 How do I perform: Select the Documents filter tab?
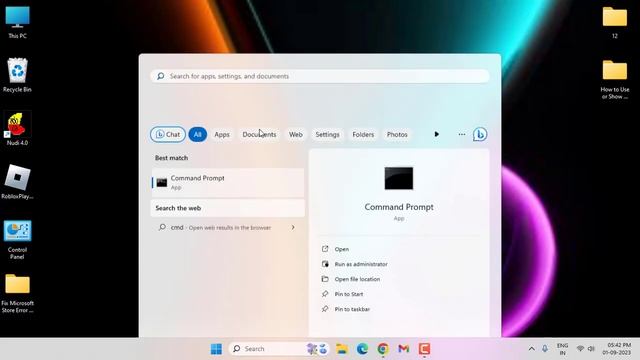[x=259, y=134]
